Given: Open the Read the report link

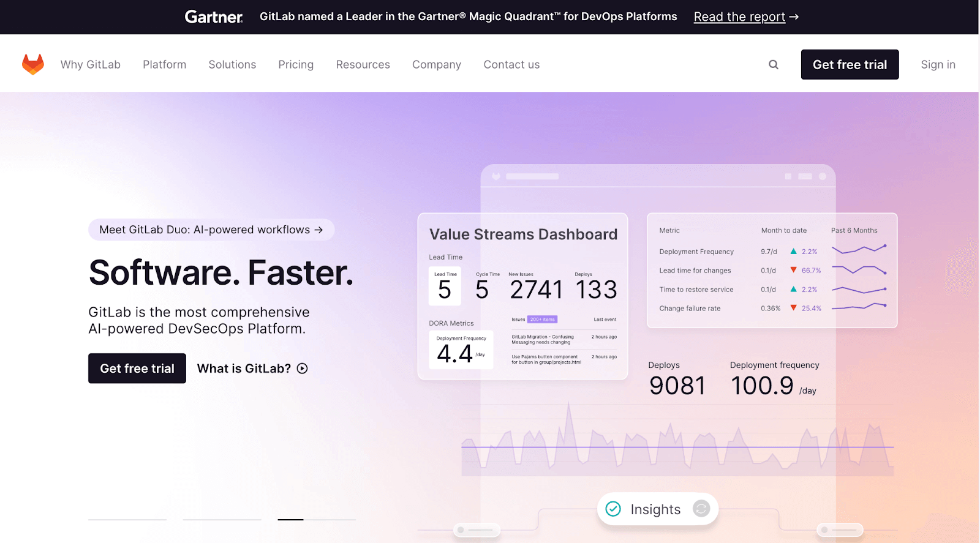Looking at the screenshot, I should (746, 17).
